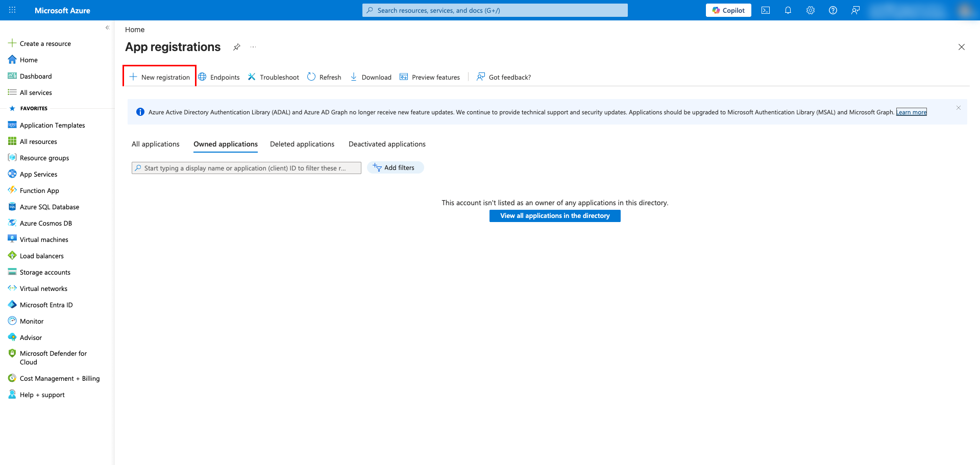Go to Home in sidebar

[29, 60]
